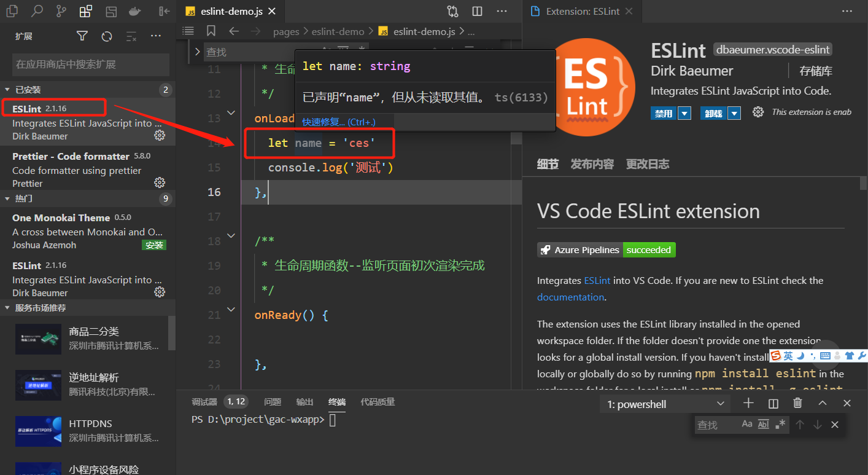Select the 细节 details tab
The height and width of the screenshot is (475, 868).
pyautogui.click(x=548, y=164)
